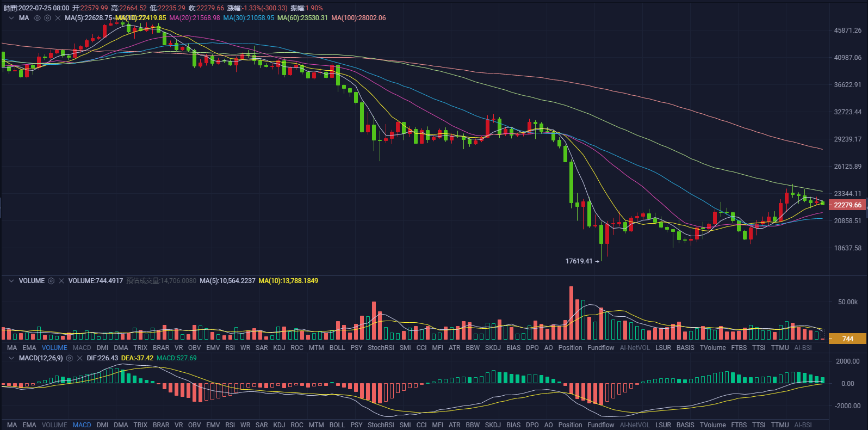This screenshot has height=430, width=868.
Task: Open MA indicator settings gear
Action: (x=47, y=18)
